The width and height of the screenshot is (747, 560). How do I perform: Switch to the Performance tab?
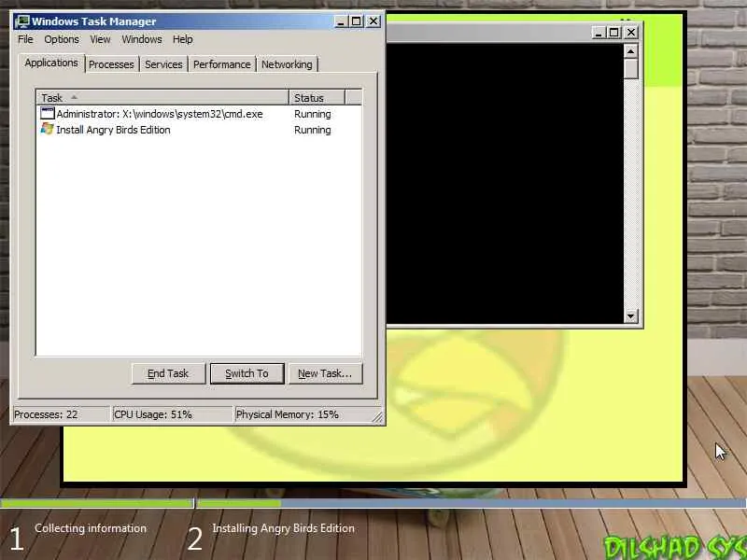tap(222, 64)
